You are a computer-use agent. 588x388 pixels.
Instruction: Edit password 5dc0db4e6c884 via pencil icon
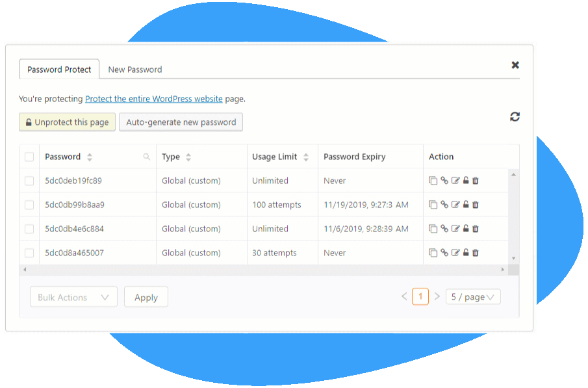(455, 229)
